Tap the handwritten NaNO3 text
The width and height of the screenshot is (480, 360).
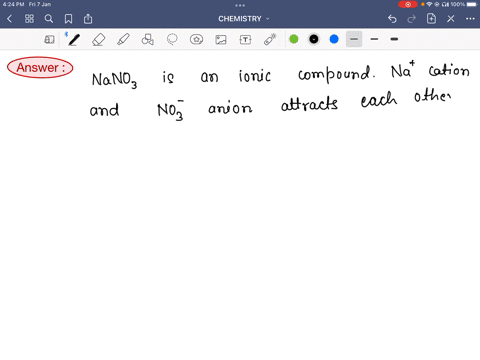(114, 80)
